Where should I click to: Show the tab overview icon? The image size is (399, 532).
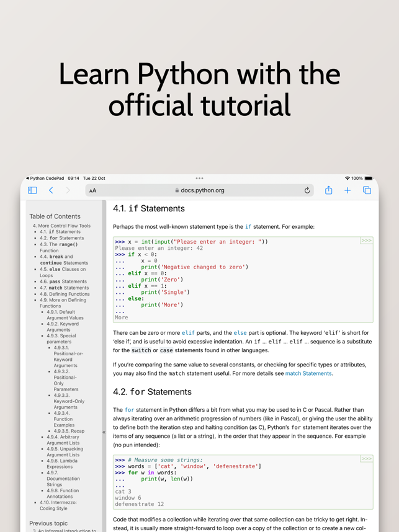pos(367,190)
